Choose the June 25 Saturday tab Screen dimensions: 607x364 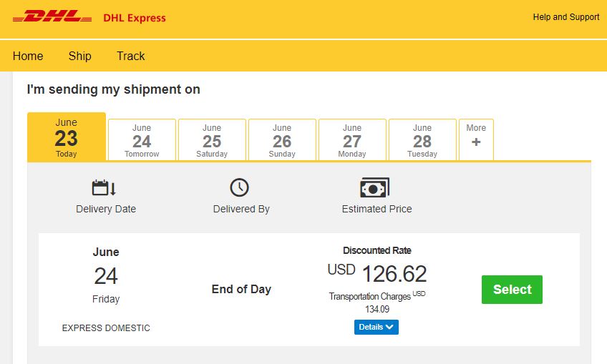pos(212,140)
